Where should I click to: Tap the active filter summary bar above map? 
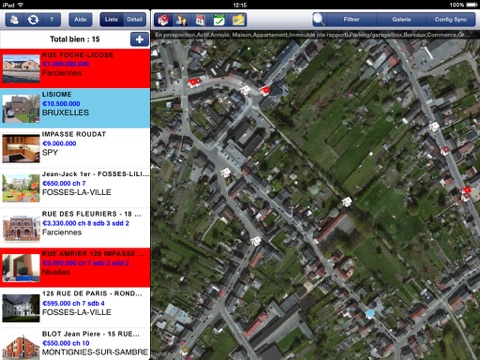[x=315, y=35]
